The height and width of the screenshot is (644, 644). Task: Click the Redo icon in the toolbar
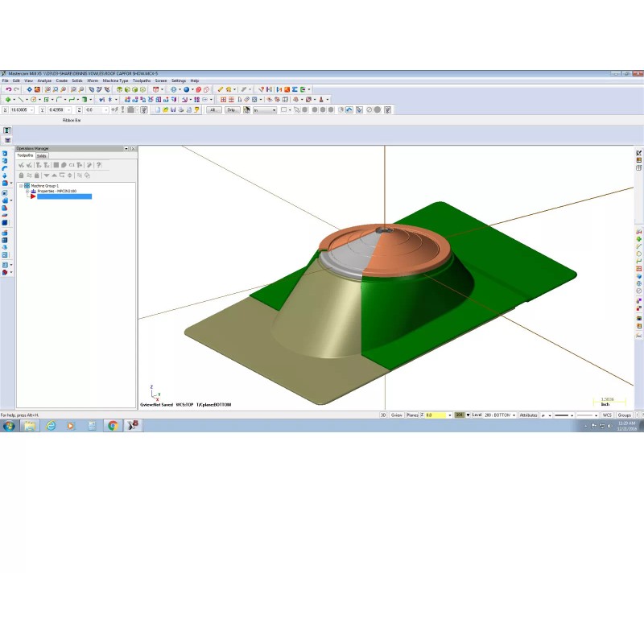[16, 89]
